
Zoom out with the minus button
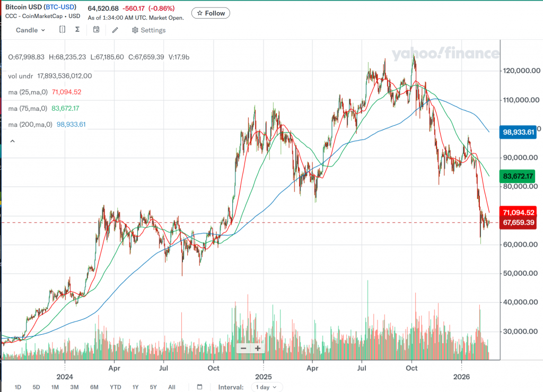tap(243, 349)
